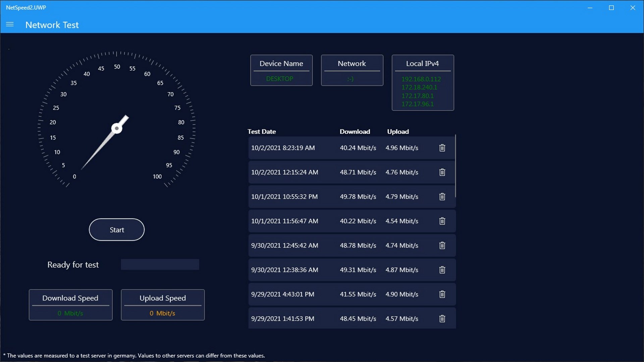Click the Local IPv4 address card
Screen dimensions: 644x362
click(x=423, y=83)
